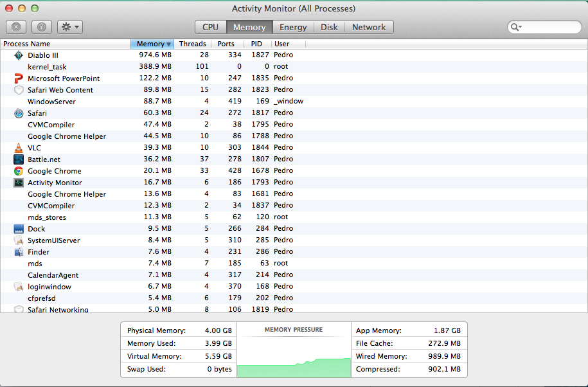The height and width of the screenshot is (387, 588).
Task: Click the Memory Pressure graph
Action: pos(294,350)
